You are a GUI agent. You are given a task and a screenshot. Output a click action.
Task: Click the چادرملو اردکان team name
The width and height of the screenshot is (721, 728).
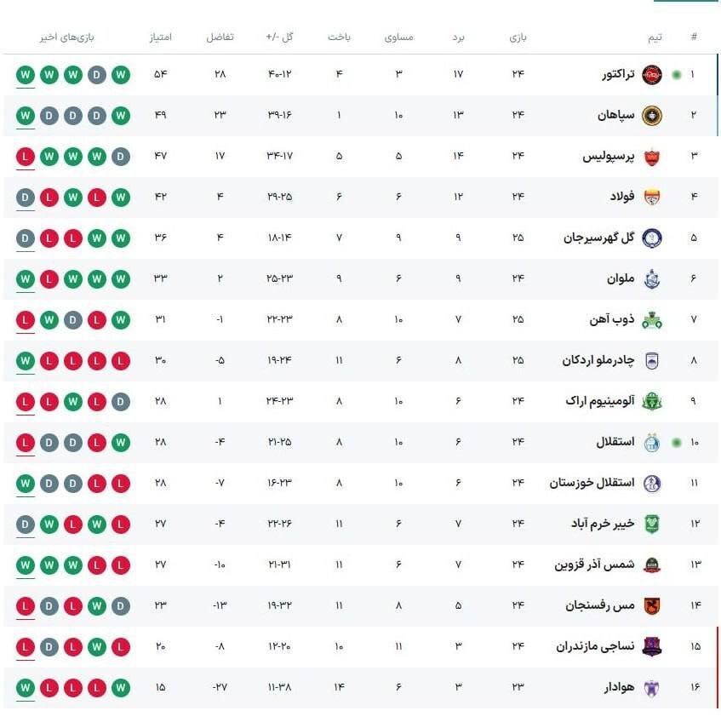pyautogui.click(x=598, y=360)
